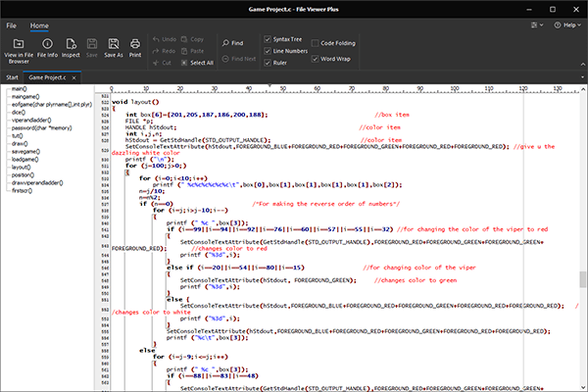Enable the Code Folding checkbox
The height and width of the screenshot is (392, 588).
coord(315,43)
